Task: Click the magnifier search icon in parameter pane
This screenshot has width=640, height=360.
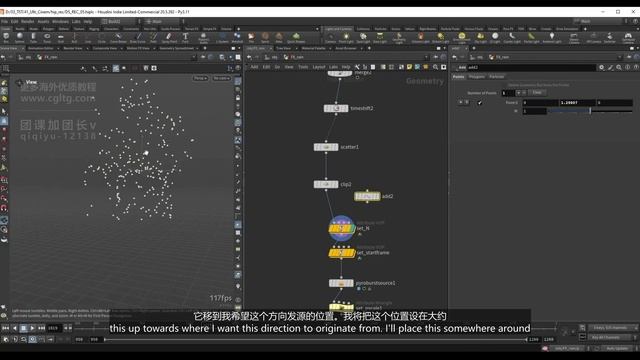Action: click(x=619, y=67)
